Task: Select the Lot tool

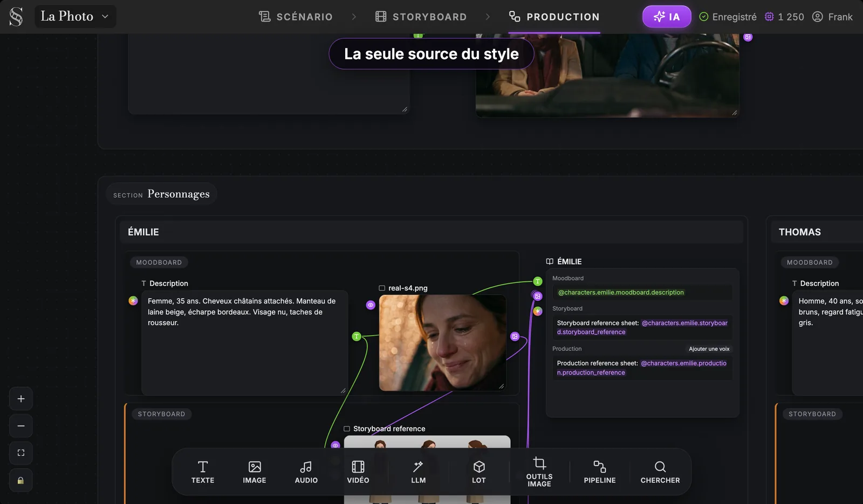Action: pyautogui.click(x=479, y=472)
